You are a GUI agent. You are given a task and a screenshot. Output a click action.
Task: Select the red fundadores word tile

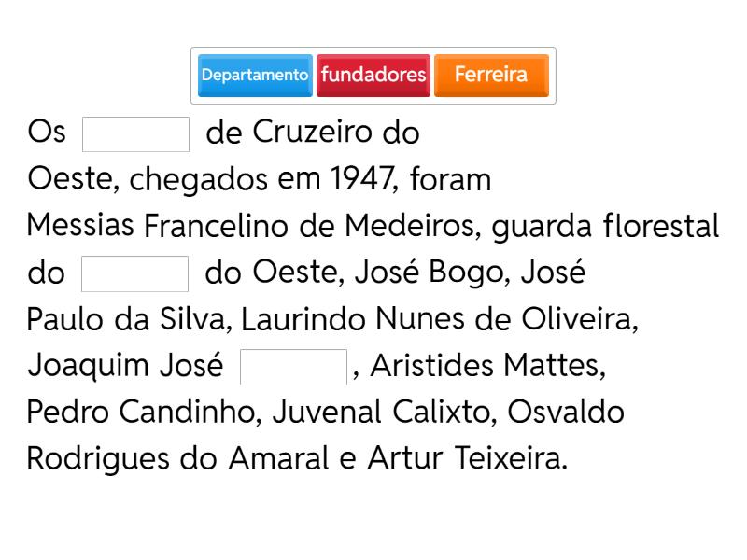(373, 75)
